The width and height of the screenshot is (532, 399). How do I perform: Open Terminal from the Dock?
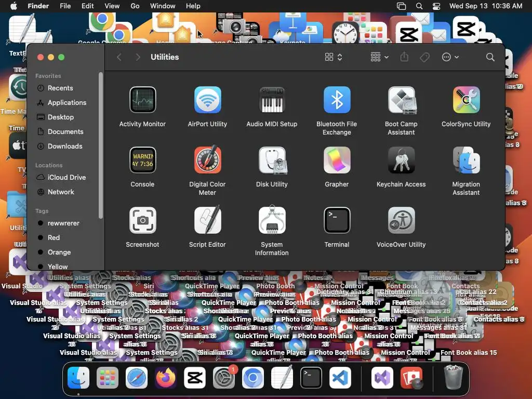pos(311,378)
